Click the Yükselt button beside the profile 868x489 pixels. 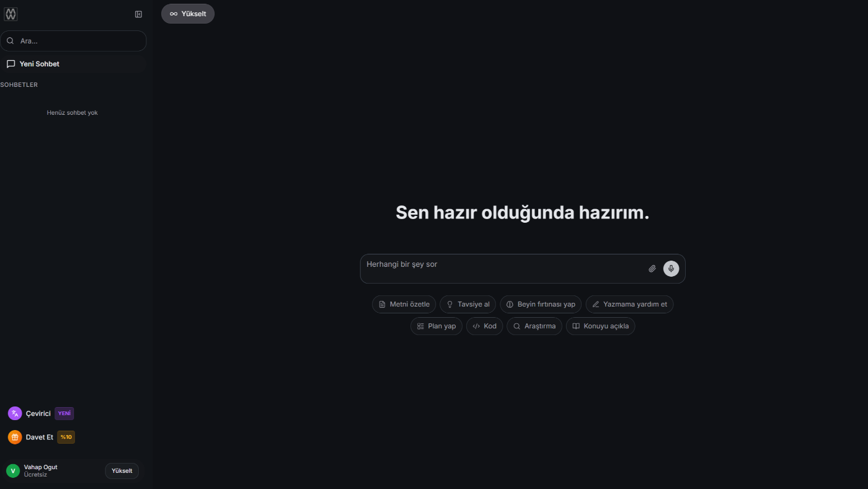click(122, 471)
